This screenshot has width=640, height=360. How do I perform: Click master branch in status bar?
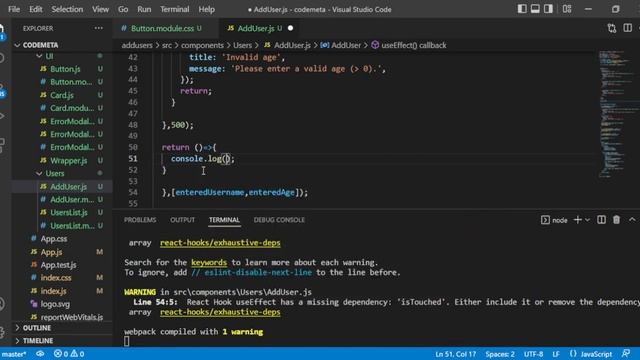pos(14,354)
